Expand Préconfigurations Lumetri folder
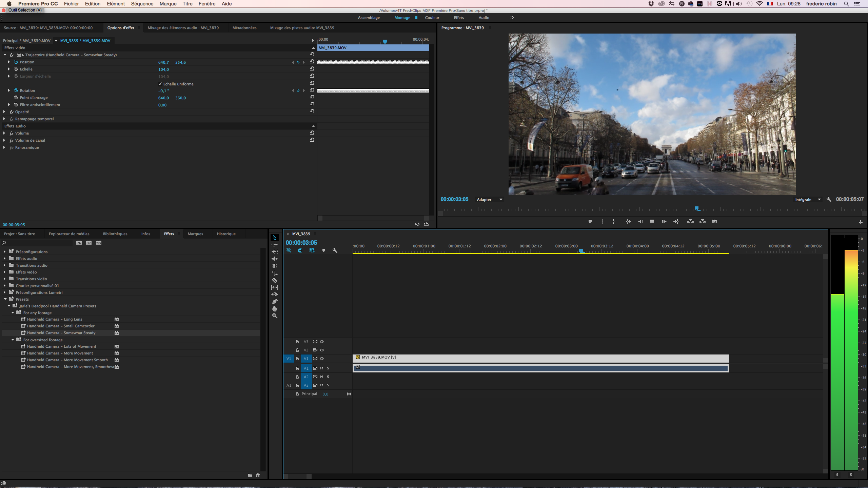 point(4,292)
